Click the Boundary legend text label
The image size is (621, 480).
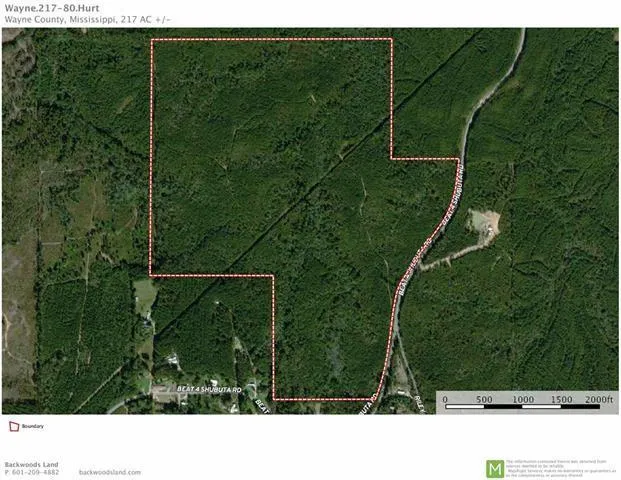point(33,426)
